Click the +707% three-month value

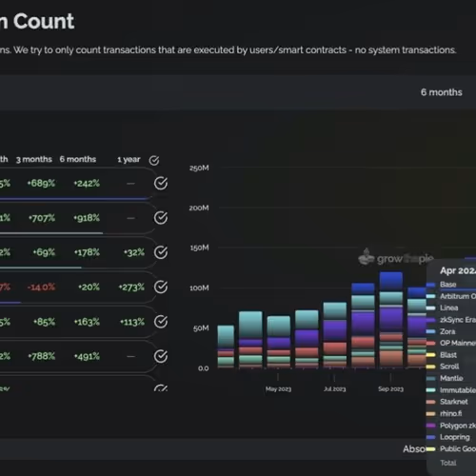point(42,218)
